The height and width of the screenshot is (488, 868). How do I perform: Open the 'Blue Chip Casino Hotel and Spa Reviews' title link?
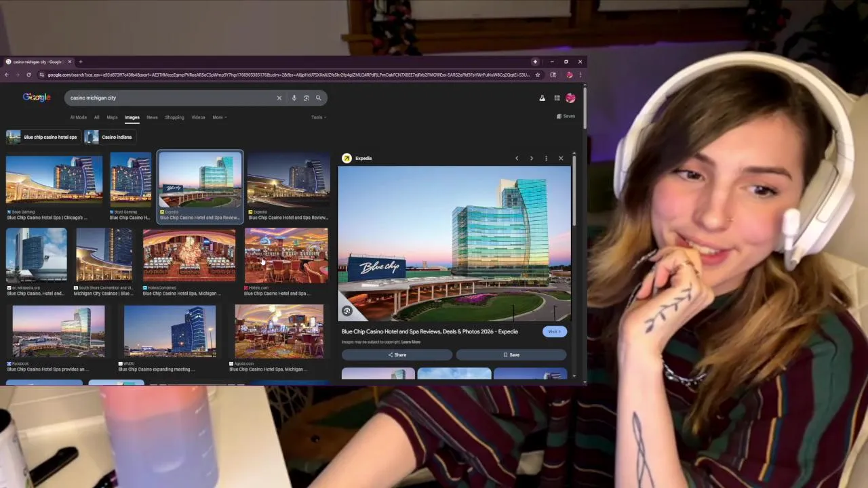429,331
